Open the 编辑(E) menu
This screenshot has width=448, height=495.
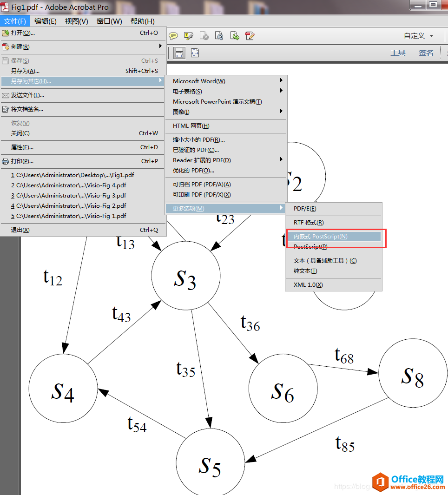[46, 21]
